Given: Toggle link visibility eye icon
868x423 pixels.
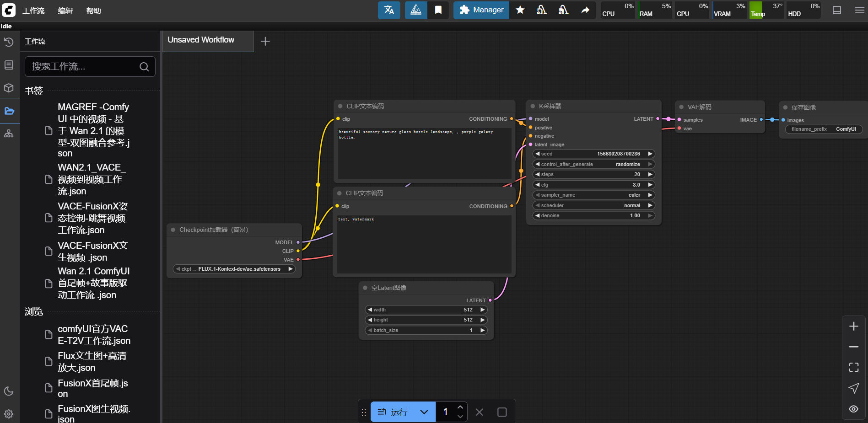Looking at the screenshot, I should coord(853,409).
